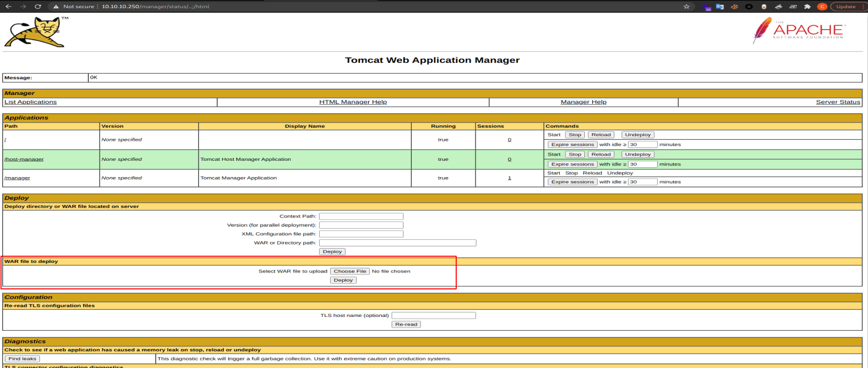The image size is (868, 368).
Task: Open the root / application path link
Action: pos(5,139)
